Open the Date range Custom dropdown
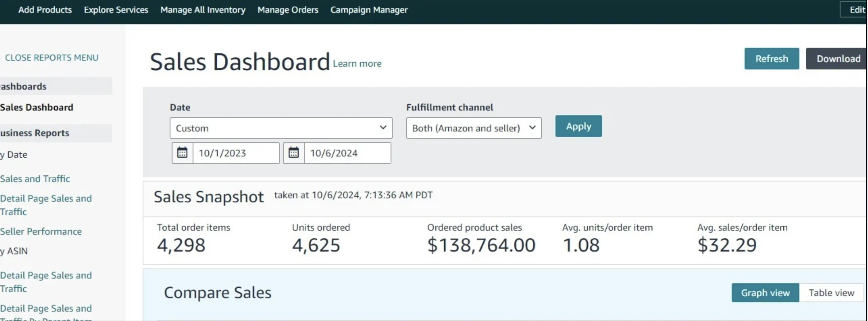Image resolution: width=868 pixels, height=321 pixels. (281, 128)
